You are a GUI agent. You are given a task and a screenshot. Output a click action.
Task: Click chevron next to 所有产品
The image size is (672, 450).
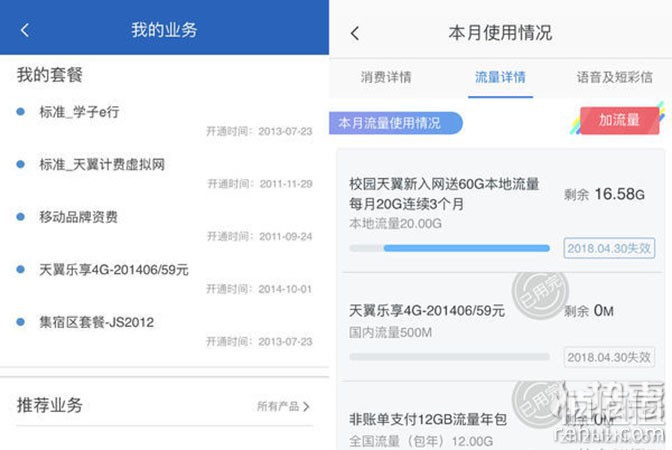tap(306, 406)
